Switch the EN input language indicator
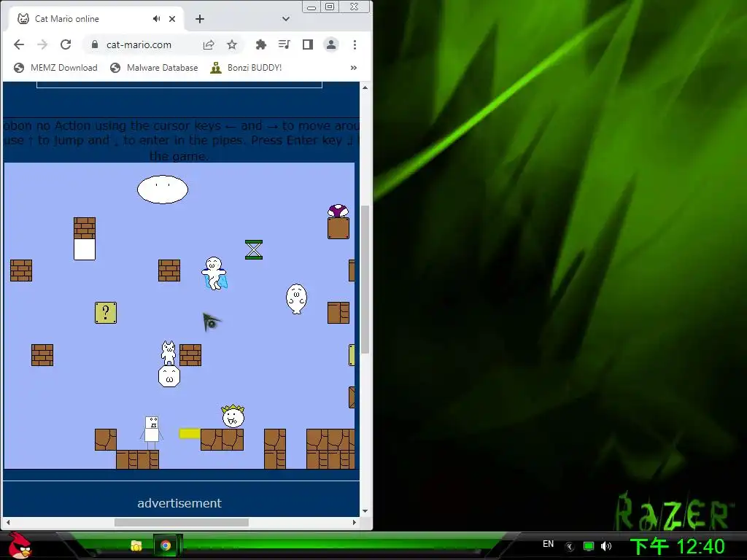This screenshot has width=747, height=560. tap(549, 544)
